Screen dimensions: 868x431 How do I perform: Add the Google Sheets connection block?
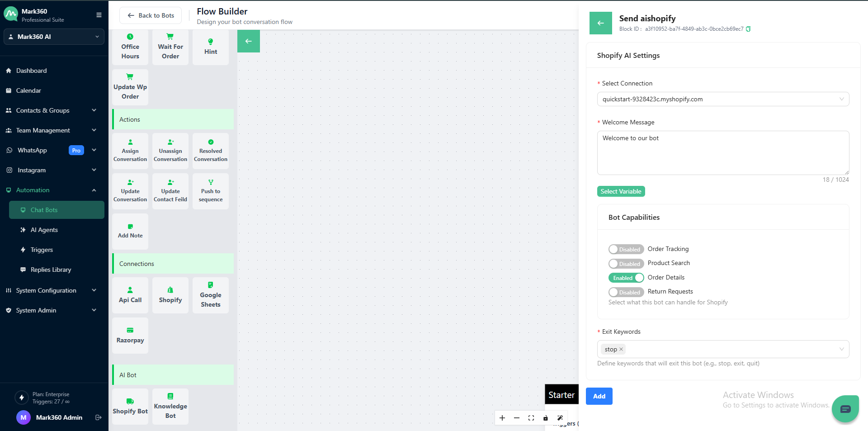(x=211, y=295)
